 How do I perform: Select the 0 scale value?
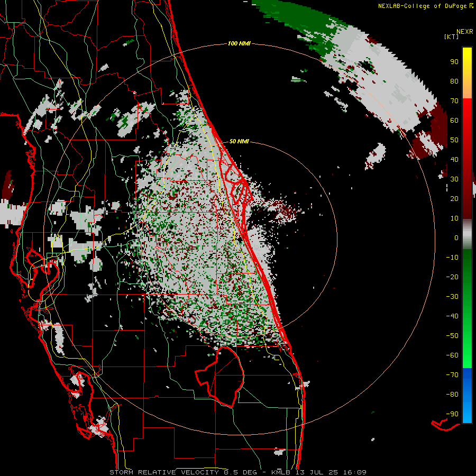click(456, 237)
